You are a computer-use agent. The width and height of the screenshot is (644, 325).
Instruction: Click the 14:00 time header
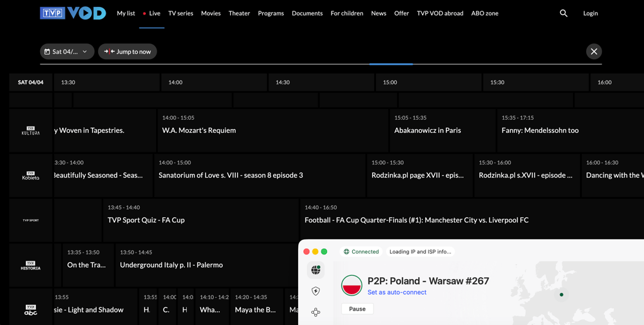pyautogui.click(x=214, y=83)
